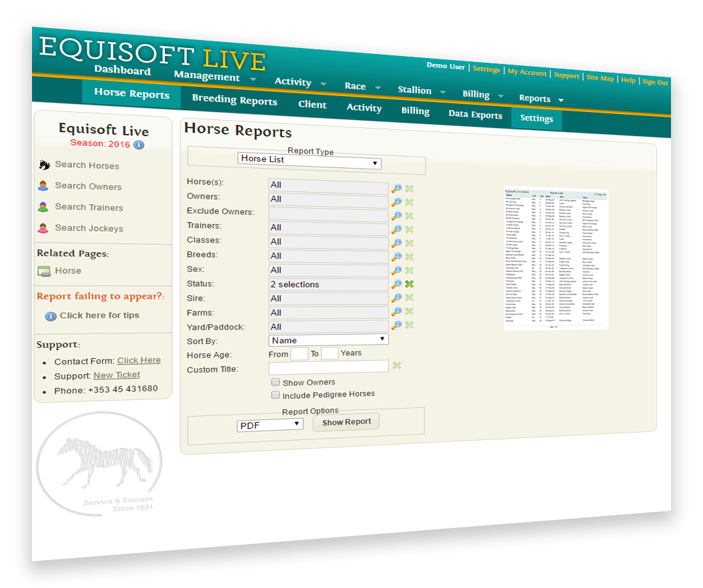The height and width of the screenshot is (588, 703).
Task: Open search lookup for Sex field
Action: (396, 270)
